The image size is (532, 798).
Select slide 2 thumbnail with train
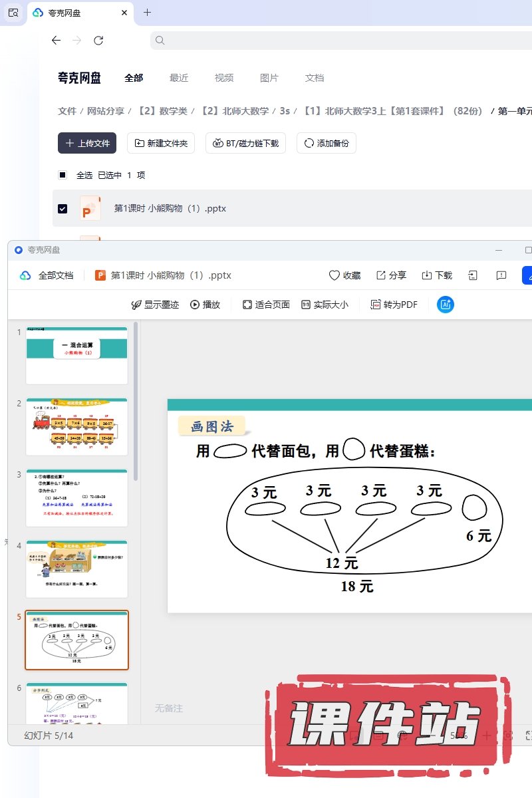[x=76, y=426]
